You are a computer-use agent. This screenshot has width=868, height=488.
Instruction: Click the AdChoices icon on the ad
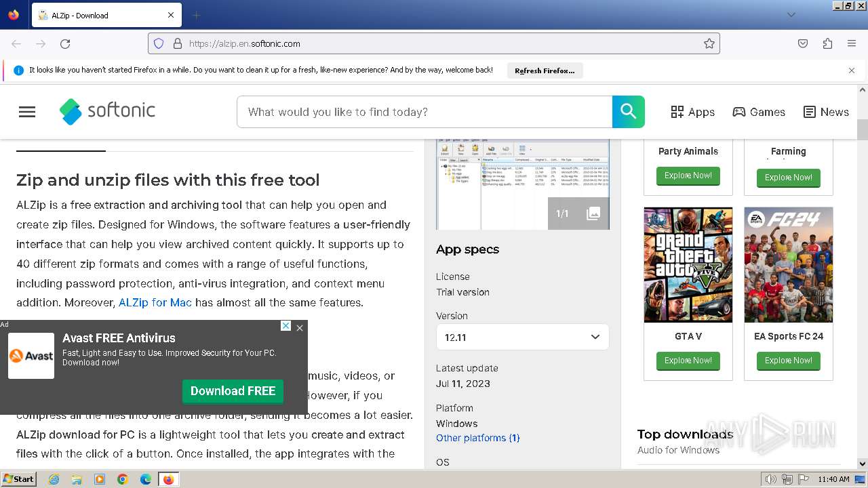(286, 326)
